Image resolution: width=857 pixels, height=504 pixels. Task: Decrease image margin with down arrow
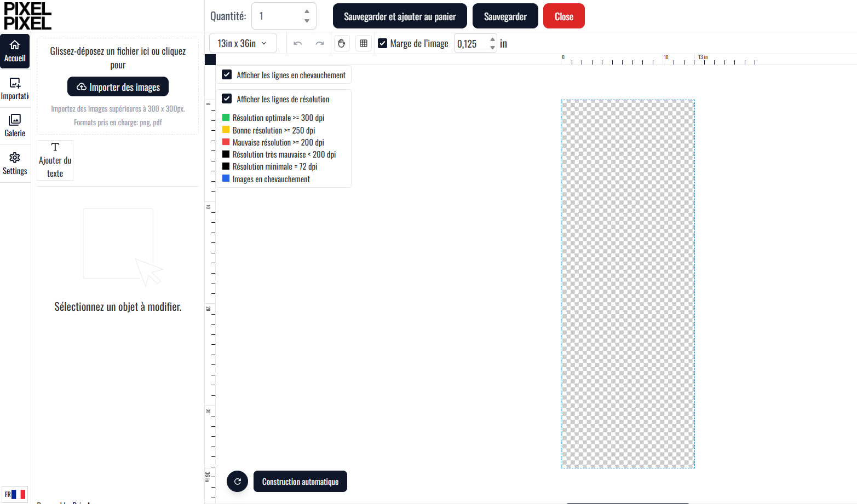[492, 48]
